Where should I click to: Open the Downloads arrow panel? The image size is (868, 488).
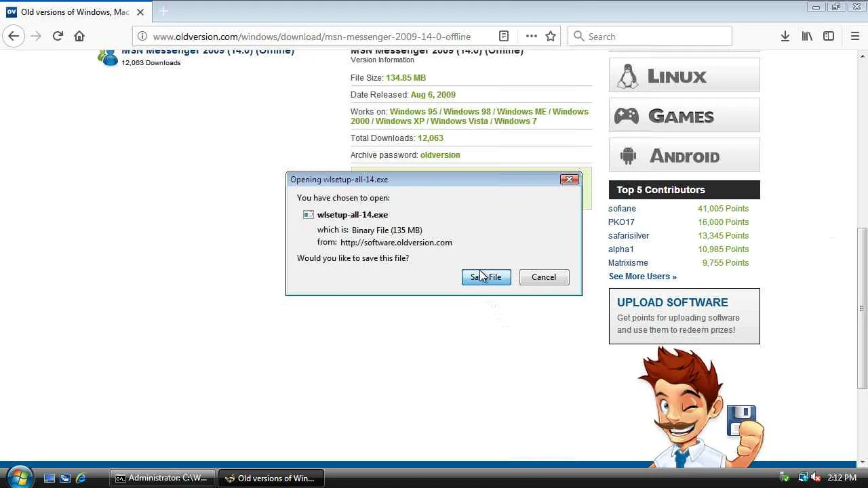click(785, 37)
